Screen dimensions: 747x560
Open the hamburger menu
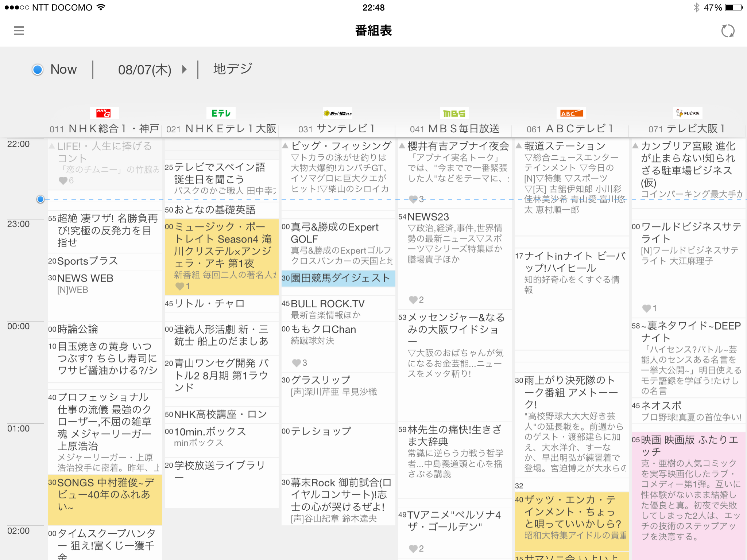(19, 31)
